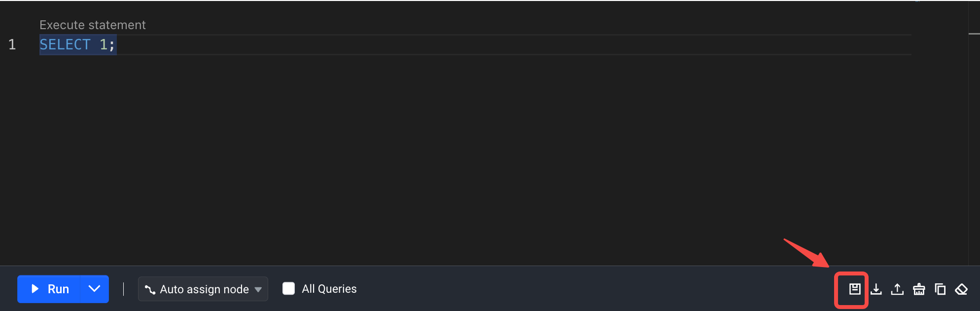Click the SELECT keyword in the editor

pyautogui.click(x=65, y=44)
